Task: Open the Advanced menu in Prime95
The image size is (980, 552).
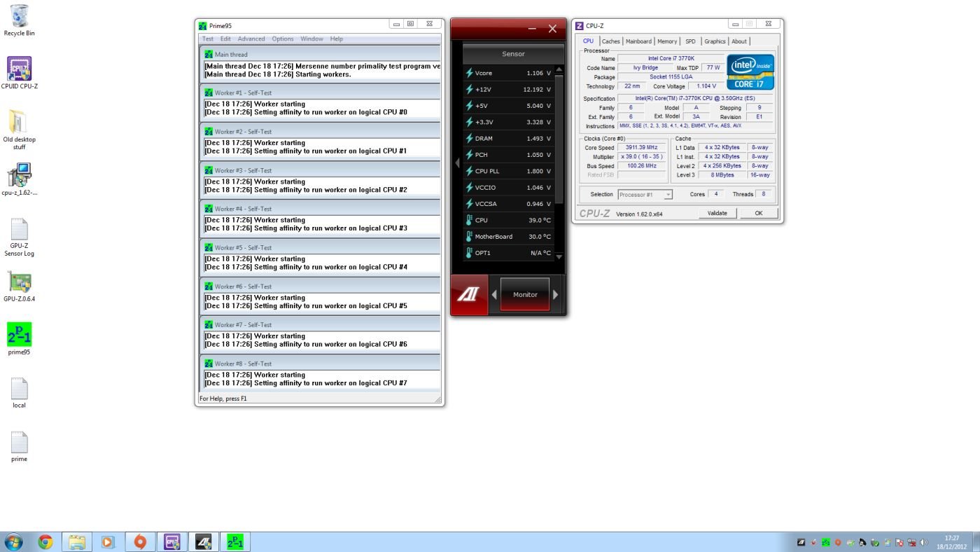Action: (x=251, y=39)
